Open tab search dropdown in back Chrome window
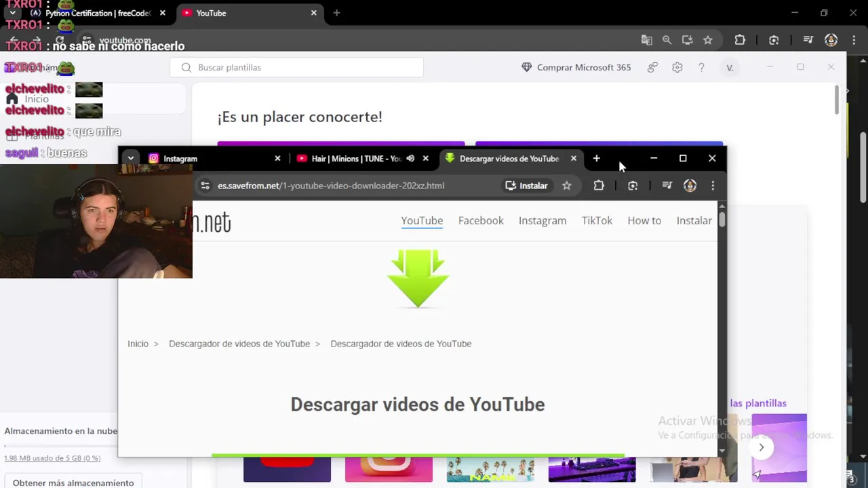Image resolution: width=868 pixels, height=488 pixels. point(12,13)
